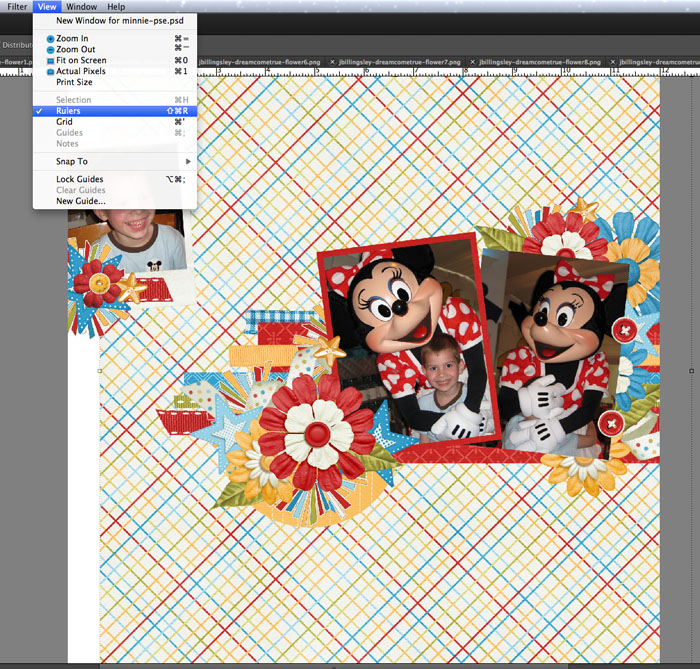
Task: Click the Fit on Screen label
Action: 81,61
